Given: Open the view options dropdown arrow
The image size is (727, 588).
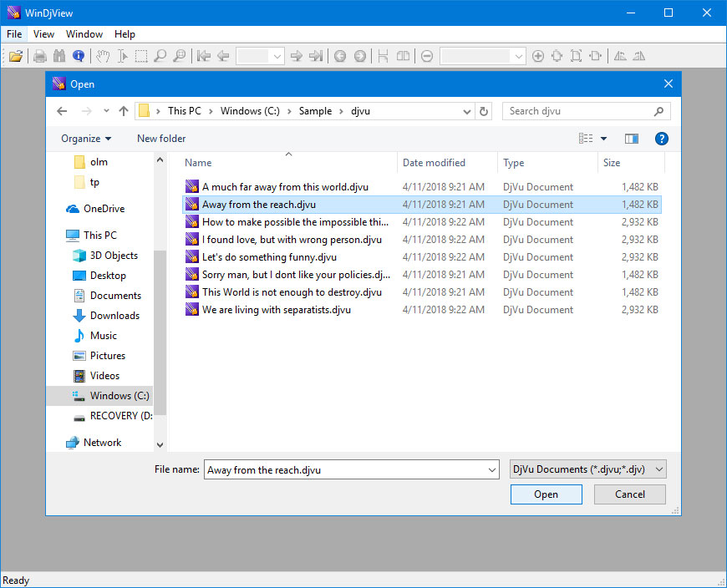Looking at the screenshot, I should [603, 139].
